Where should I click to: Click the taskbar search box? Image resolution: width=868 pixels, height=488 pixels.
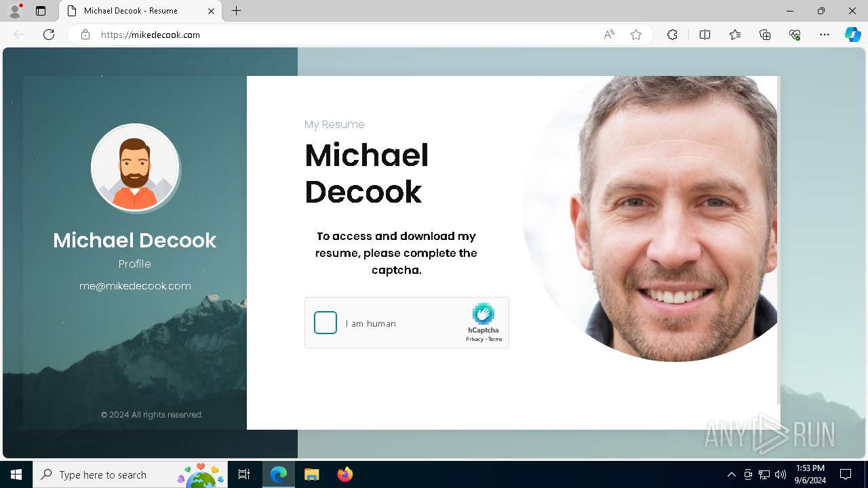[132, 474]
